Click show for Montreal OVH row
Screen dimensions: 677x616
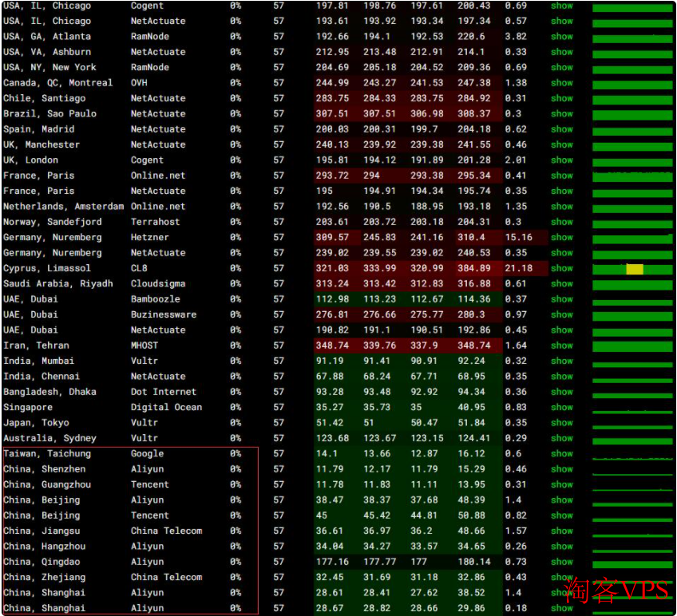point(562,83)
